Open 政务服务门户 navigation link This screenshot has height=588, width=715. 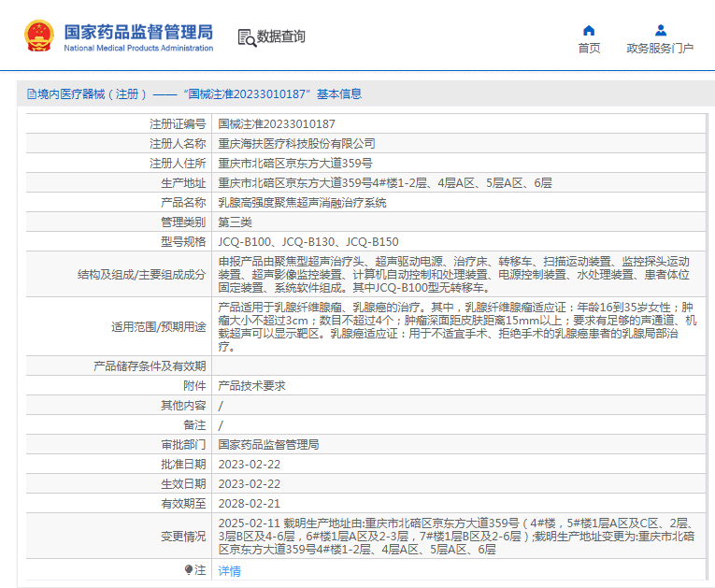(x=660, y=48)
